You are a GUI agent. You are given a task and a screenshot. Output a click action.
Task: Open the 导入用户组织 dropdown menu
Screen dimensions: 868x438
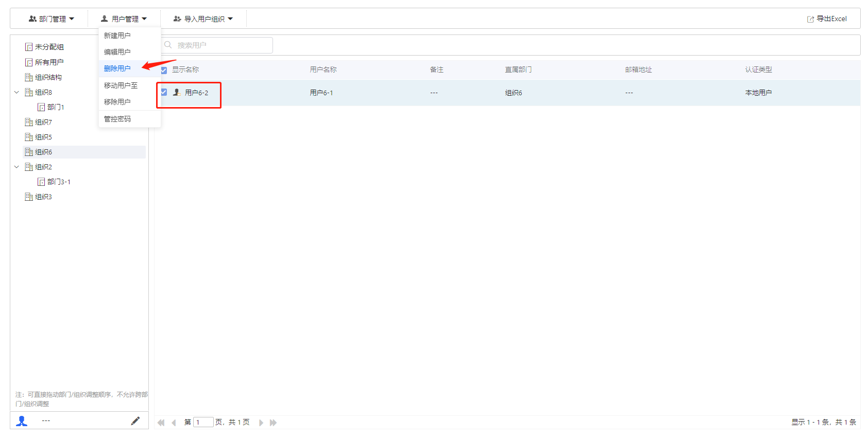203,19
